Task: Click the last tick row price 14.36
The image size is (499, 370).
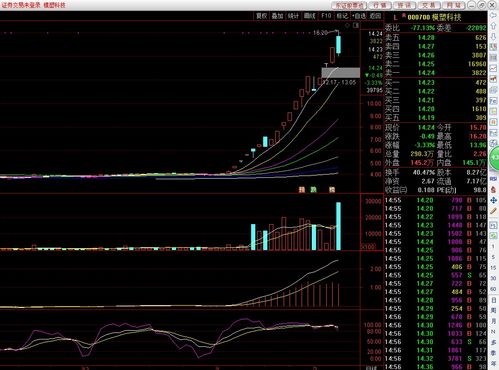Action: (425, 367)
